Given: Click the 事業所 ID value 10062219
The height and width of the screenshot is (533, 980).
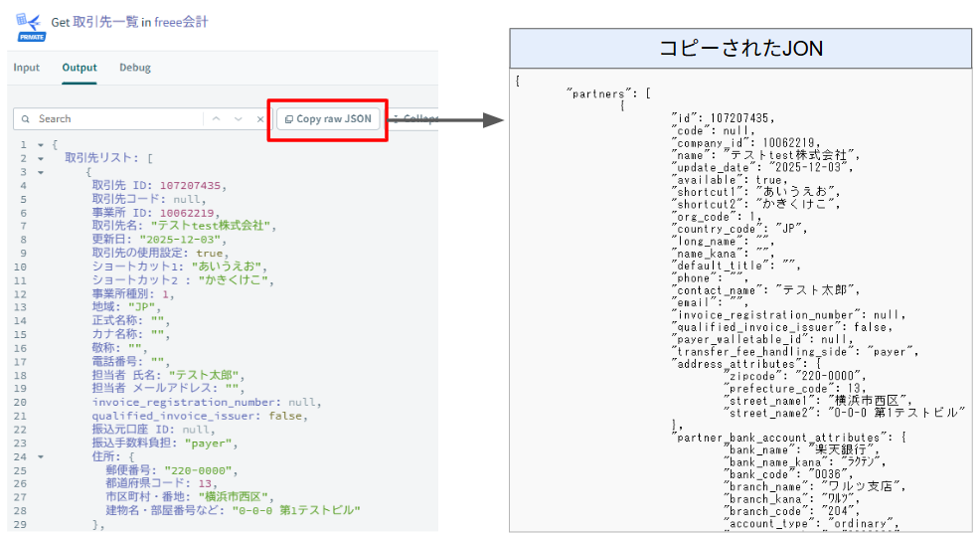Looking at the screenshot, I should coord(187,214).
